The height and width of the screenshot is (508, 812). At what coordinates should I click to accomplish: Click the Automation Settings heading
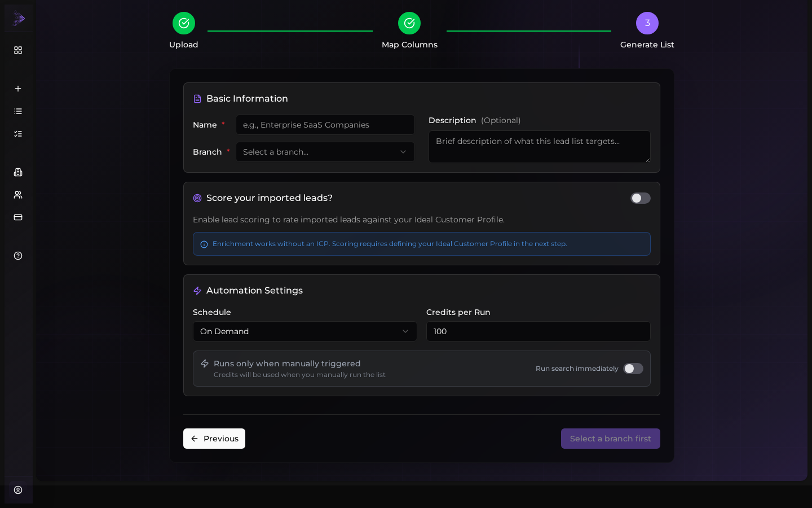[254, 291]
